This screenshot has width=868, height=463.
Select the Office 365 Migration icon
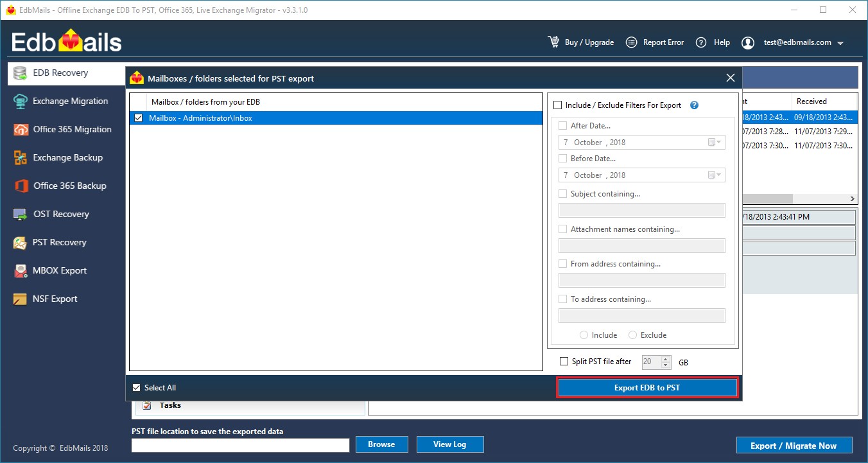tap(21, 130)
